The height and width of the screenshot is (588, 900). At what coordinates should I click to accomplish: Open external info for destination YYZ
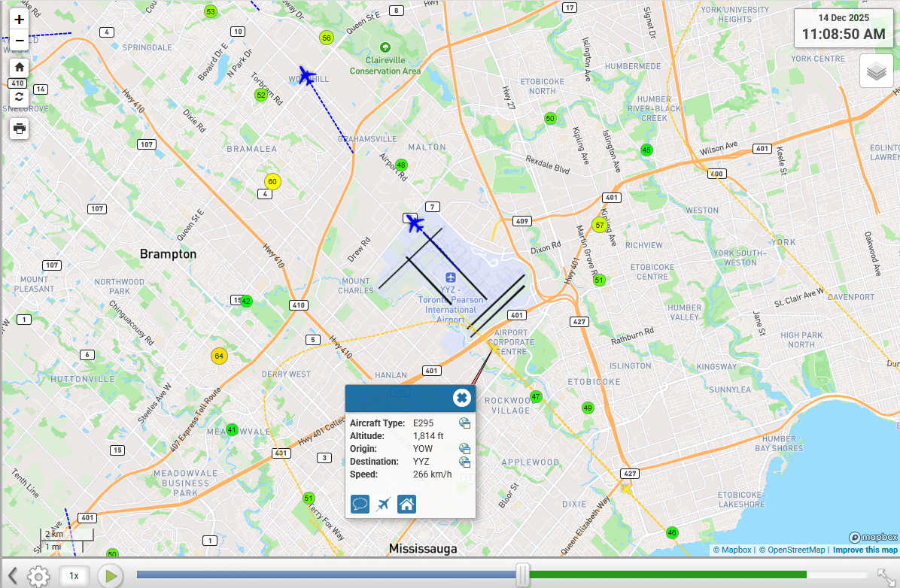click(x=464, y=462)
